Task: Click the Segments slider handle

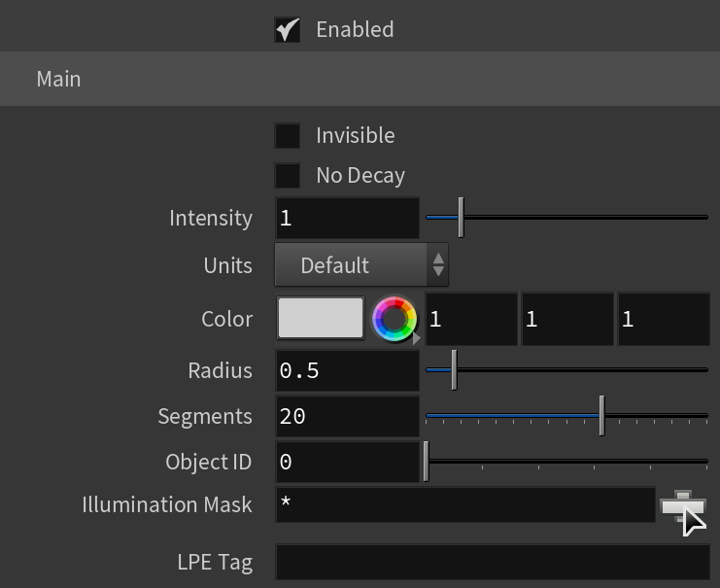Action: [x=602, y=416]
